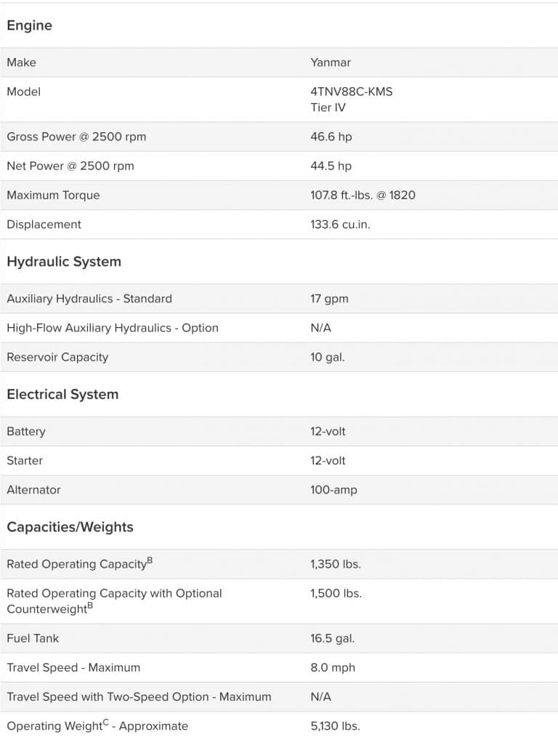Select the 133.6 cu.in. displacement value
The width and height of the screenshot is (558, 756).
340,225
